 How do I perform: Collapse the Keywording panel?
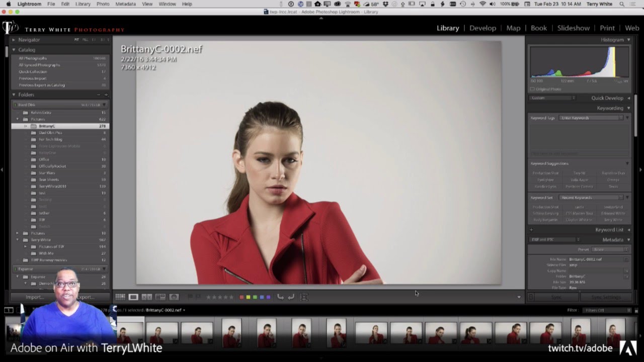[628, 108]
